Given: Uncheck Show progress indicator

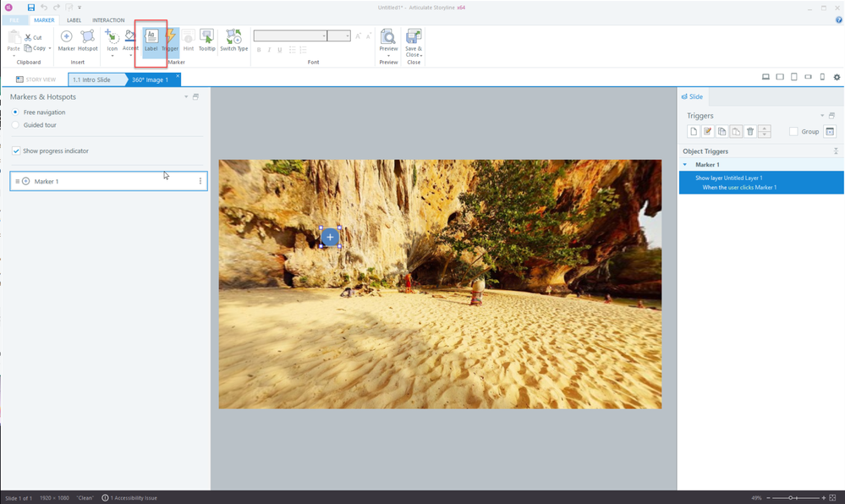Looking at the screenshot, I should 16,151.
